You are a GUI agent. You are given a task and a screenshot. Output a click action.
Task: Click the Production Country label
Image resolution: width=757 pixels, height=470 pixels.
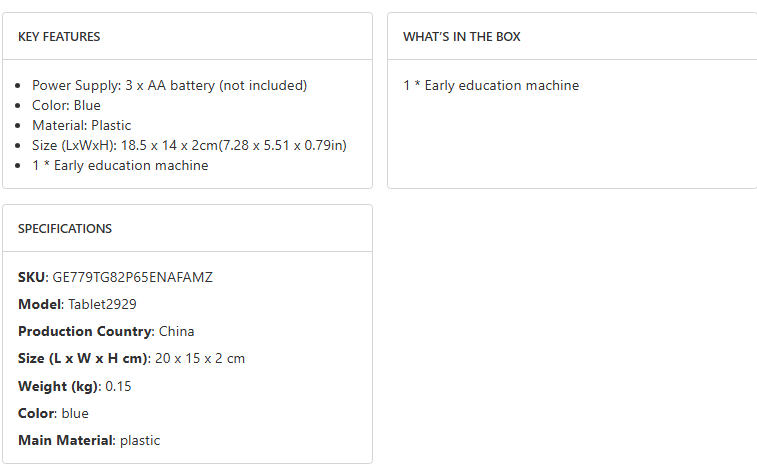[85, 331]
